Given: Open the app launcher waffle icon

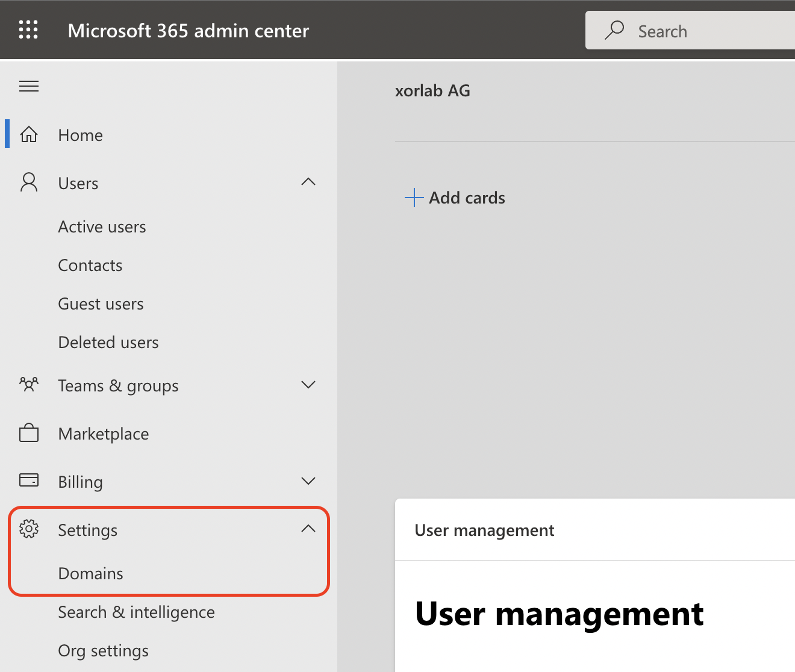Looking at the screenshot, I should tap(28, 30).
